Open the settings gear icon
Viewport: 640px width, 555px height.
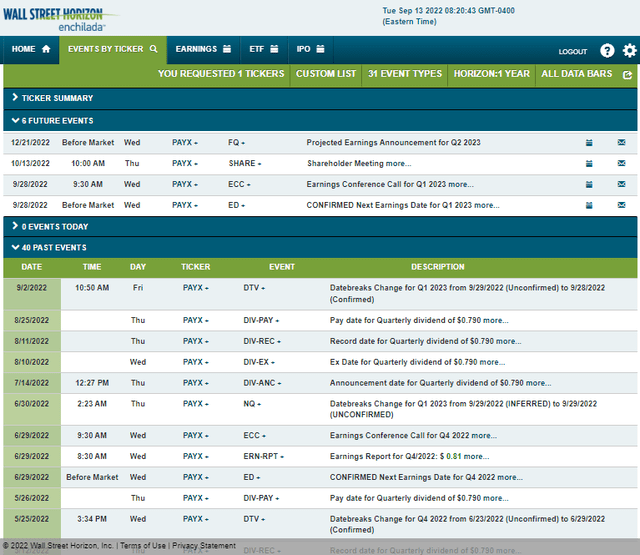click(x=629, y=51)
